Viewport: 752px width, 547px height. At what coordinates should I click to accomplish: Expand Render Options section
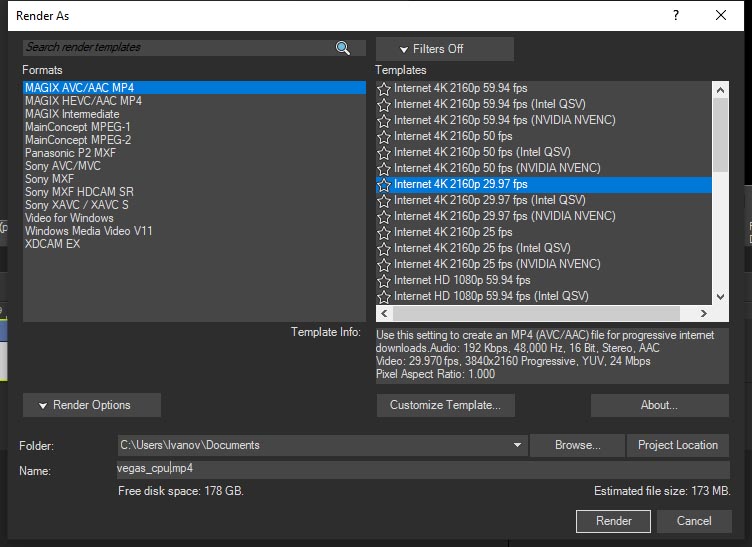pyautogui.click(x=92, y=405)
